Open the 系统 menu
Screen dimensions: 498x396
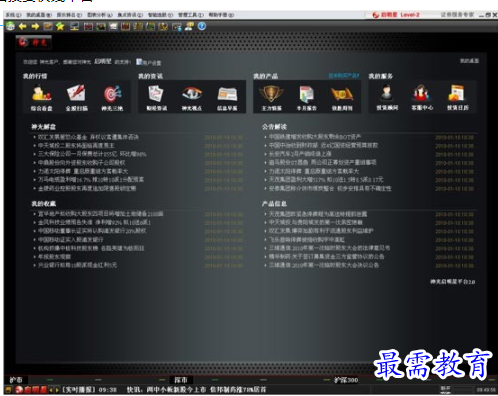pos(13,15)
